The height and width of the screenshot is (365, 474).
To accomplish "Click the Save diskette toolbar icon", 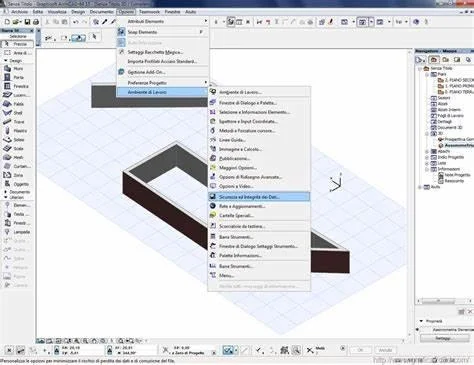I will [x=27, y=22].
